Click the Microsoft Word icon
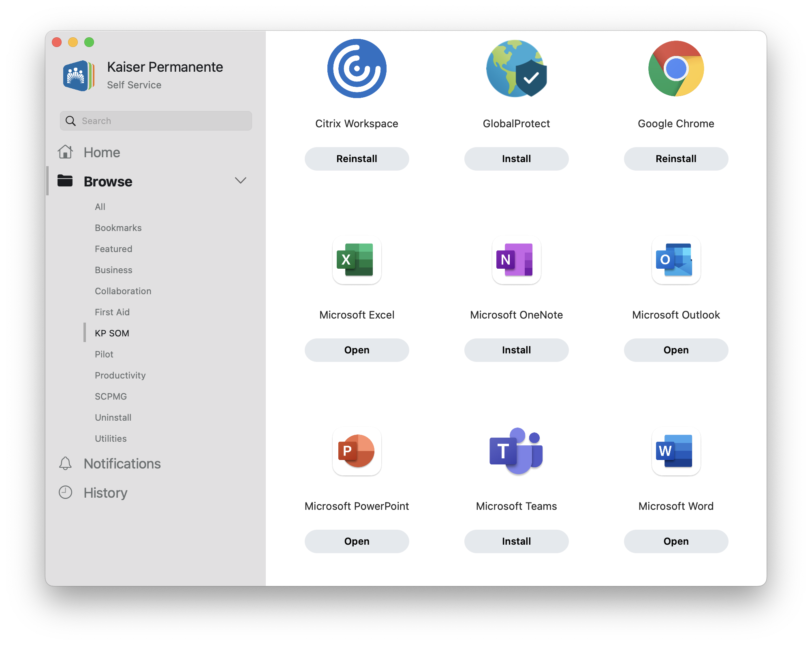Viewport: 812px width, 646px height. [676, 451]
